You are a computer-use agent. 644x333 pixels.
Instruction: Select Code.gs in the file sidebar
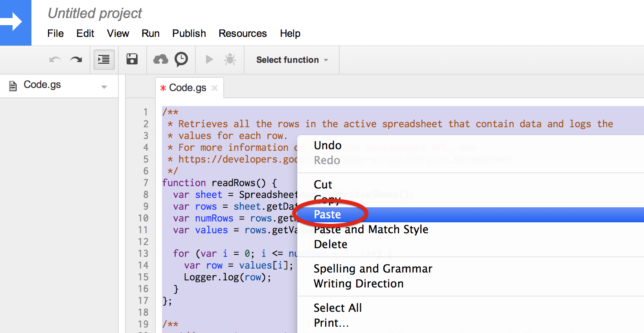42,85
